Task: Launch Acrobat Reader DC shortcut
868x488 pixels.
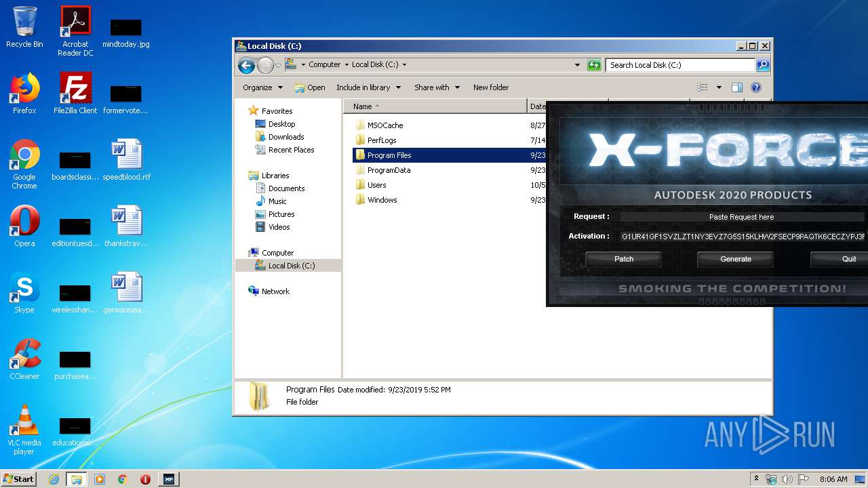Action: click(75, 30)
